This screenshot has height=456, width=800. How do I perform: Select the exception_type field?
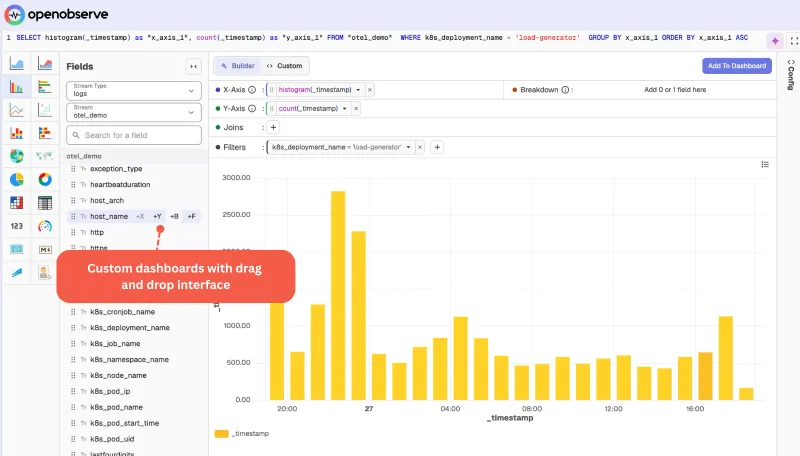[116, 169]
